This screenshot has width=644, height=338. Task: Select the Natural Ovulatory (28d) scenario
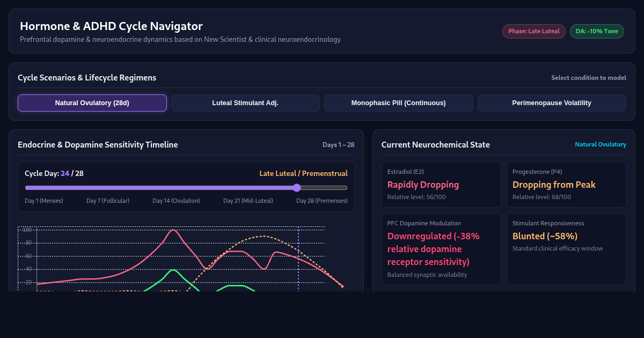point(92,103)
